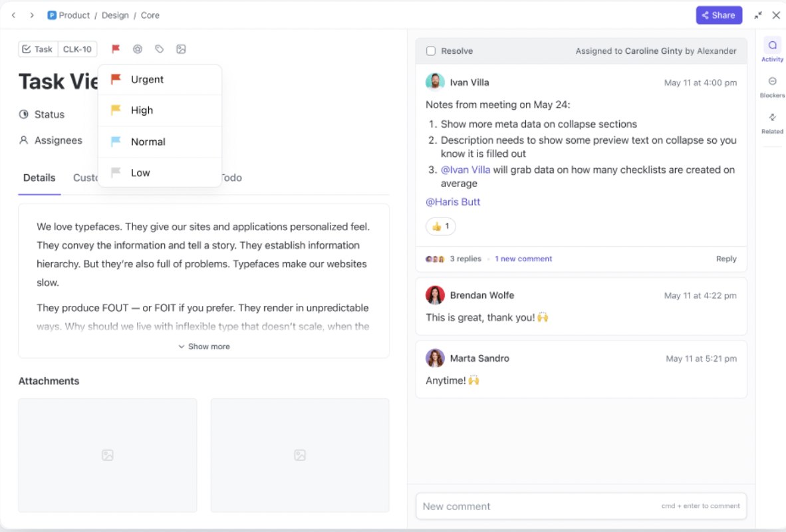This screenshot has height=532, width=786.
Task: Check the Resolve checkbox on the comment thread
Action: 431,50
